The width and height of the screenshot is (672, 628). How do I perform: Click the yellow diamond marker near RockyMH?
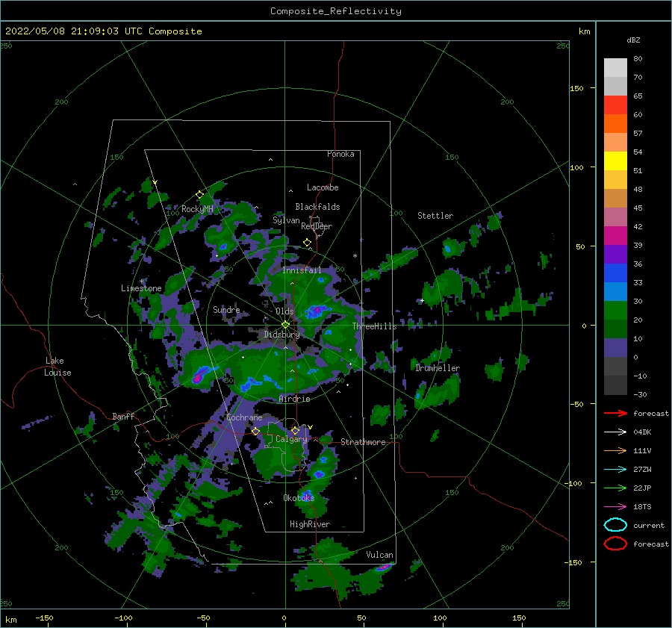click(199, 195)
